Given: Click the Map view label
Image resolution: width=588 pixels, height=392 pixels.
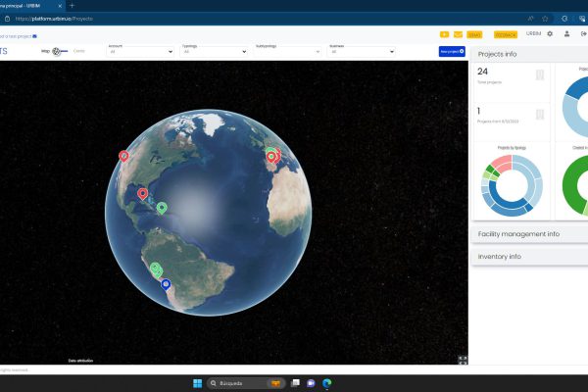Looking at the screenshot, I should [45, 51].
